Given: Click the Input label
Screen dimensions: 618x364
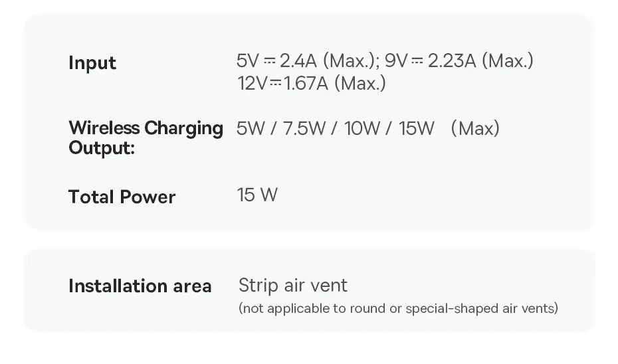Looking at the screenshot, I should (x=92, y=63).
